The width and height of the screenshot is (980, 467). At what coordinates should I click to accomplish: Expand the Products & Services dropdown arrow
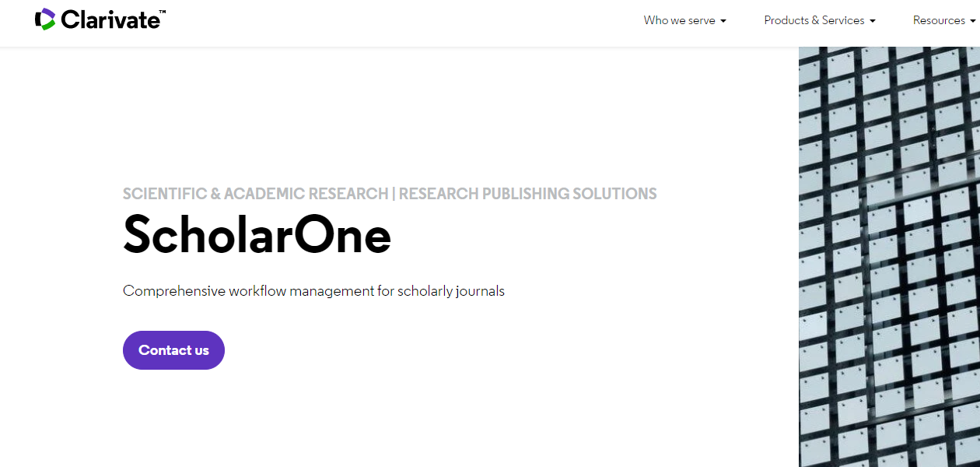click(x=873, y=21)
